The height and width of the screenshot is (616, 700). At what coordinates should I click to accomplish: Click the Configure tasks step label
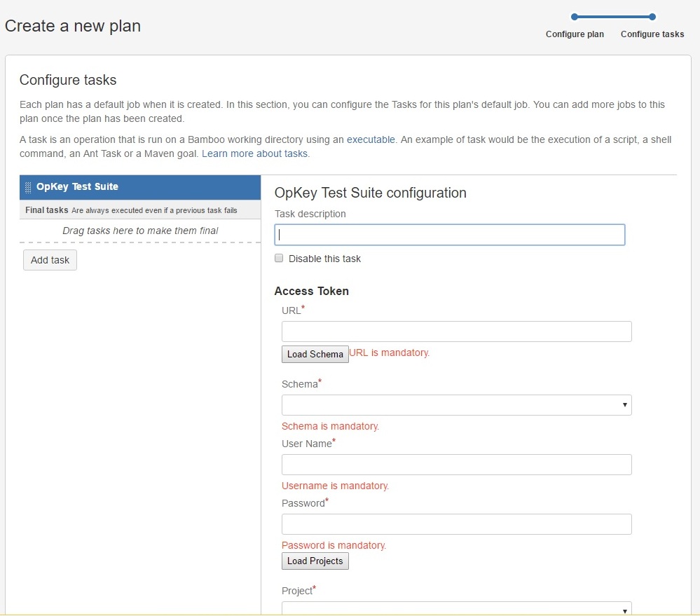click(x=652, y=34)
